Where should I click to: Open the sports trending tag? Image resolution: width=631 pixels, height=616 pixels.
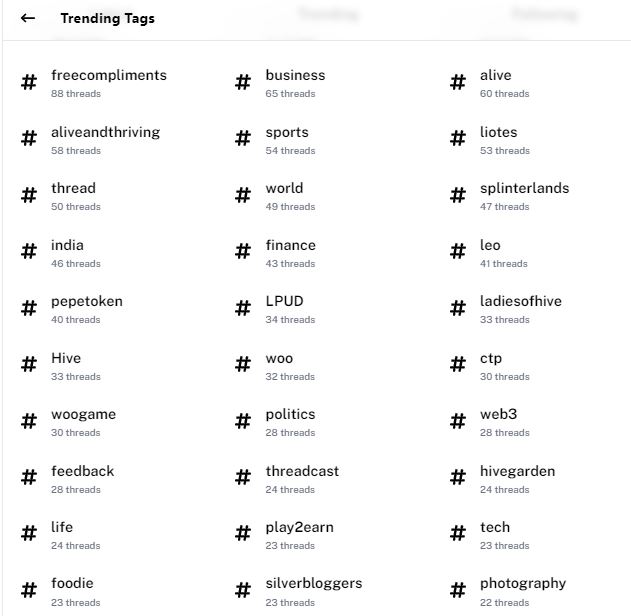tap(287, 133)
